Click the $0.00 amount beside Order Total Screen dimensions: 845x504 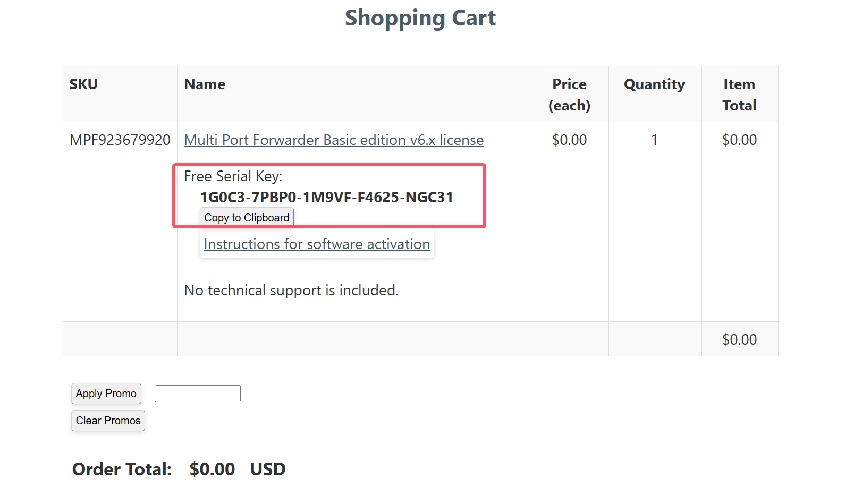(x=212, y=469)
